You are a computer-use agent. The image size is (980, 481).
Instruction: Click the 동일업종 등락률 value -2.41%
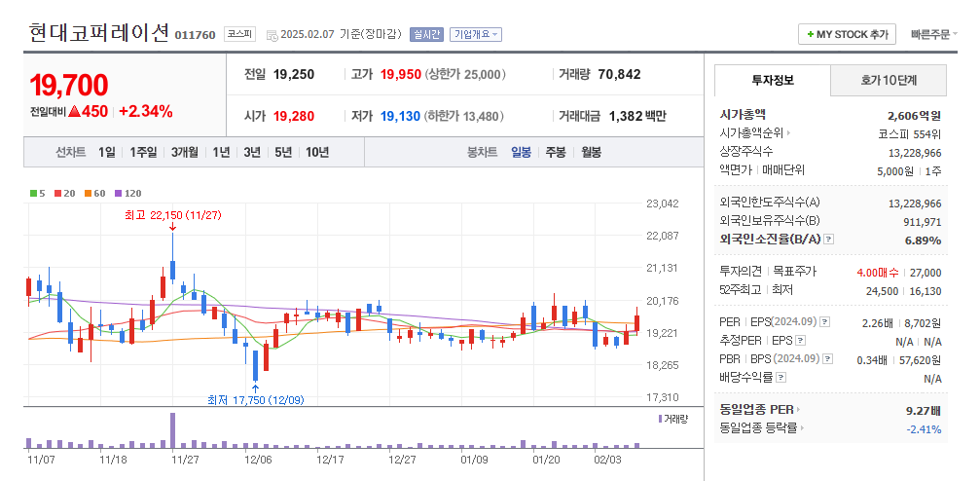point(924,429)
